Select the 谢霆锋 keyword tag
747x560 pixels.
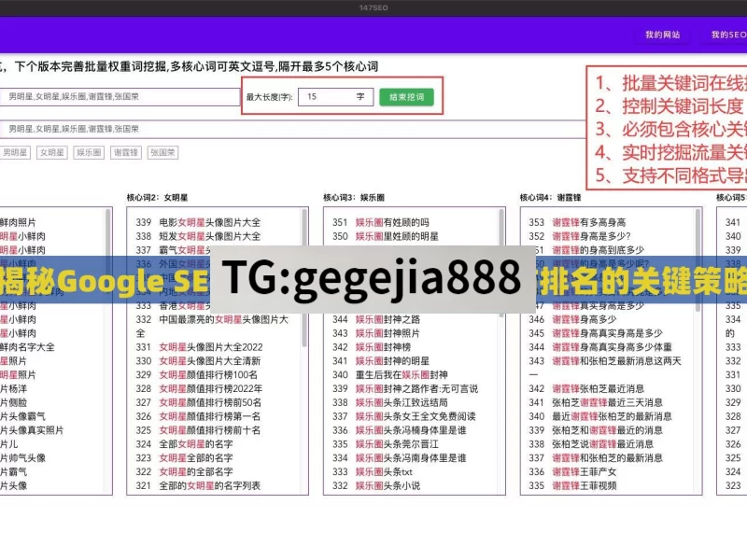(x=126, y=152)
